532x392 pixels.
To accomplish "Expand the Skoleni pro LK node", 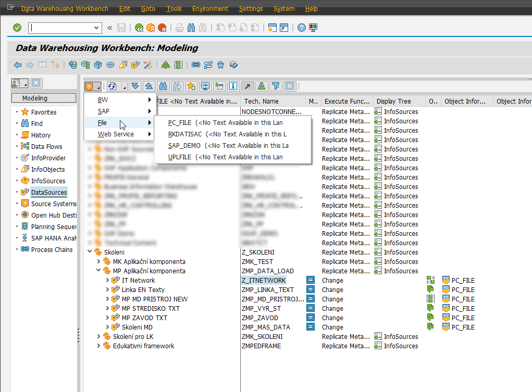I will coord(99,337).
